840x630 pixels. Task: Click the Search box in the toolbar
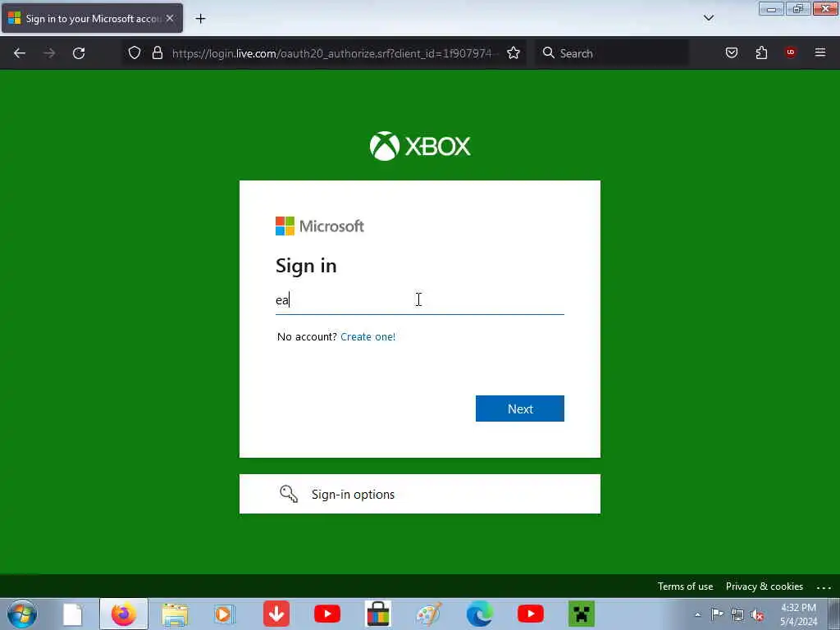[612, 53]
